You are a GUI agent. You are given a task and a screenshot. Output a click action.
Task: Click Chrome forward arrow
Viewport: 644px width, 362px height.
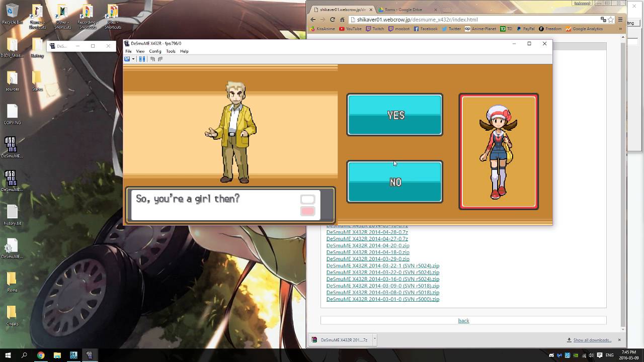click(x=323, y=20)
